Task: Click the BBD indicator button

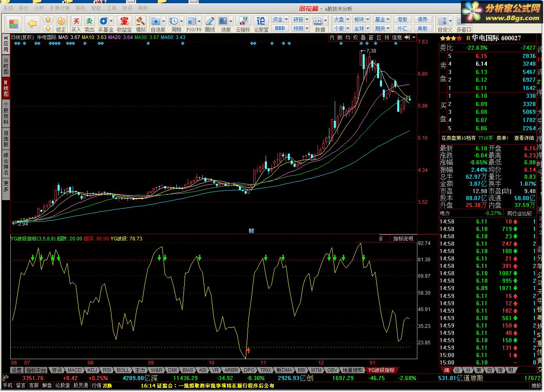Action: (x=280, y=28)
